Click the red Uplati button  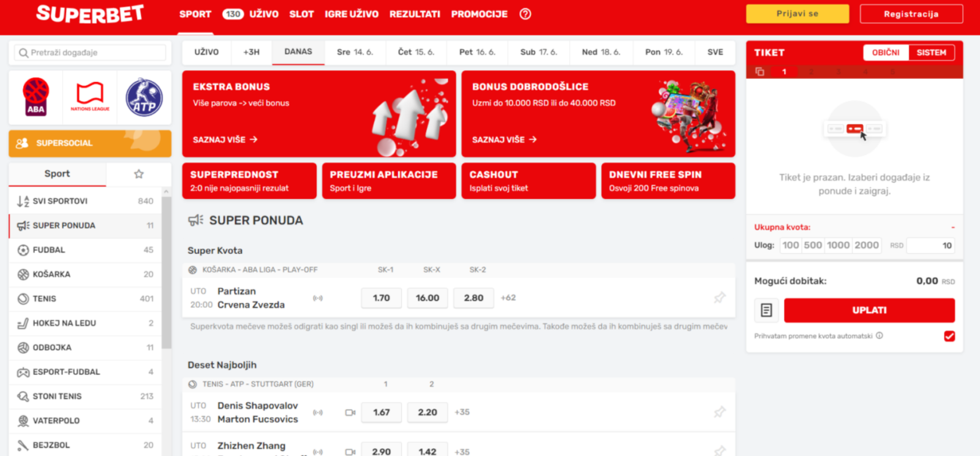pos(869,310)
